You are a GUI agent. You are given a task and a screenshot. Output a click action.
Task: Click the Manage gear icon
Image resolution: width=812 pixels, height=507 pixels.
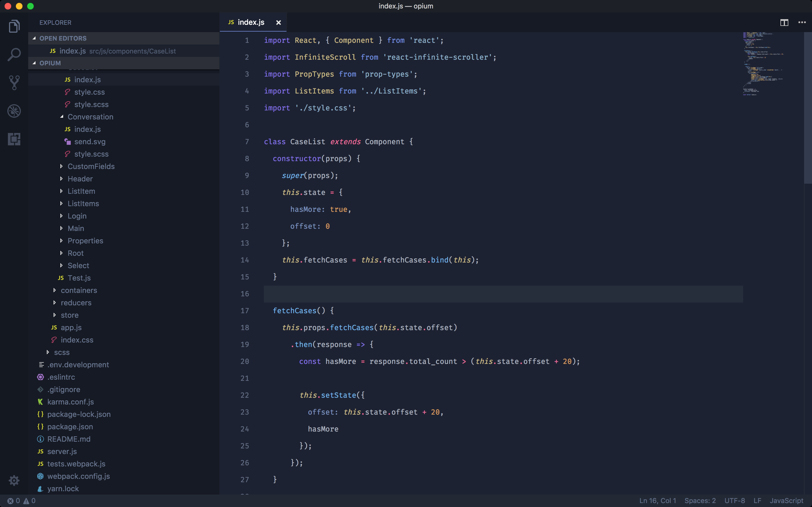coord(14,480)
